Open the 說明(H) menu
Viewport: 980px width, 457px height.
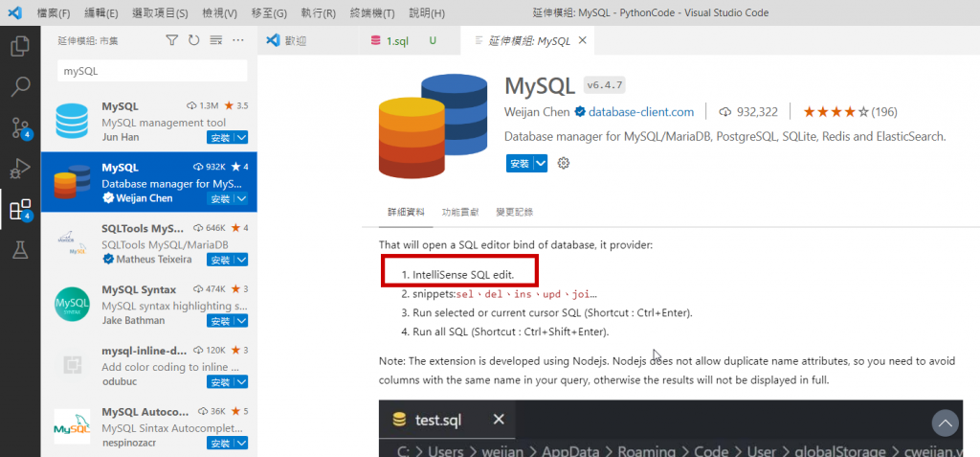pyautogui.click(x=426, y=12)
